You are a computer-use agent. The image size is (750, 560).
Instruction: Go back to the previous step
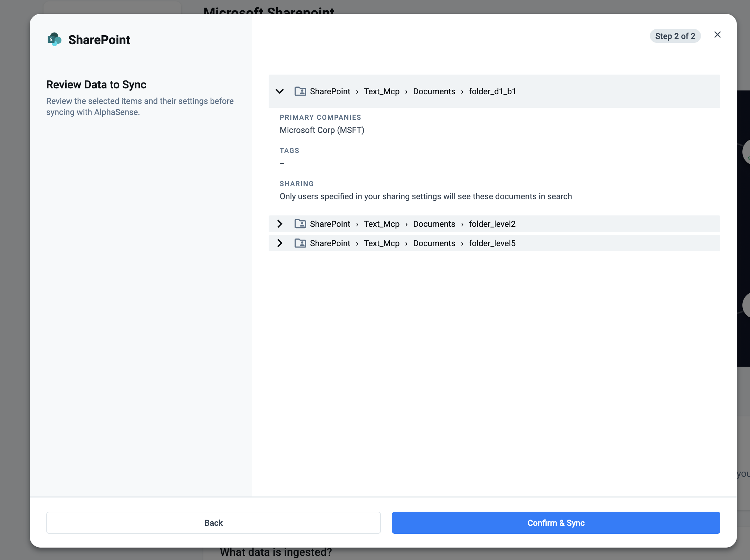click(213, 523)
